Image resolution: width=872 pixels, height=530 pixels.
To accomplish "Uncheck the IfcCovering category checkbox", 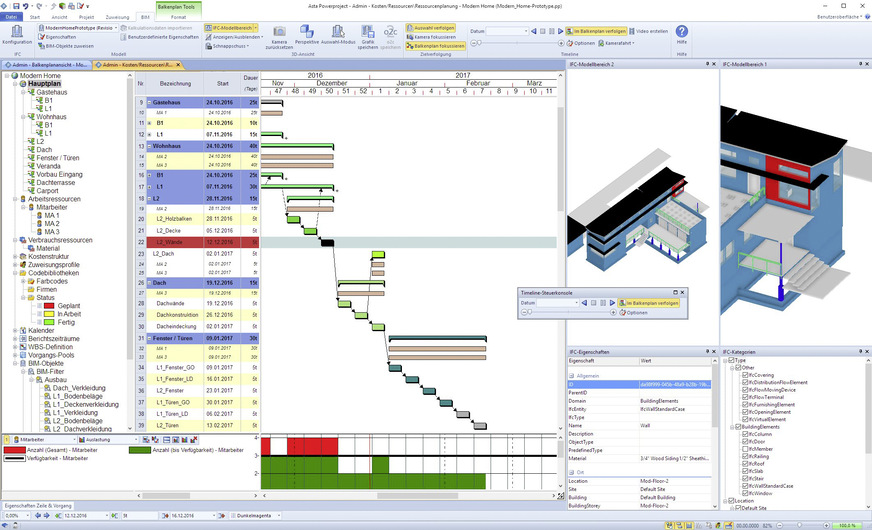I will 744,376.
